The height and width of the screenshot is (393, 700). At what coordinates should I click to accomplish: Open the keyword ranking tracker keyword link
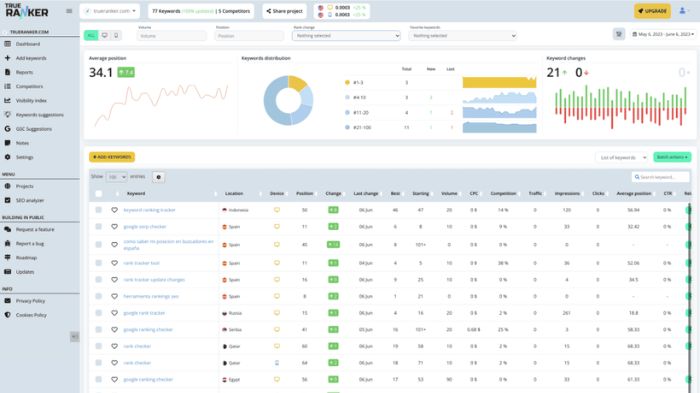coord(149,210)
